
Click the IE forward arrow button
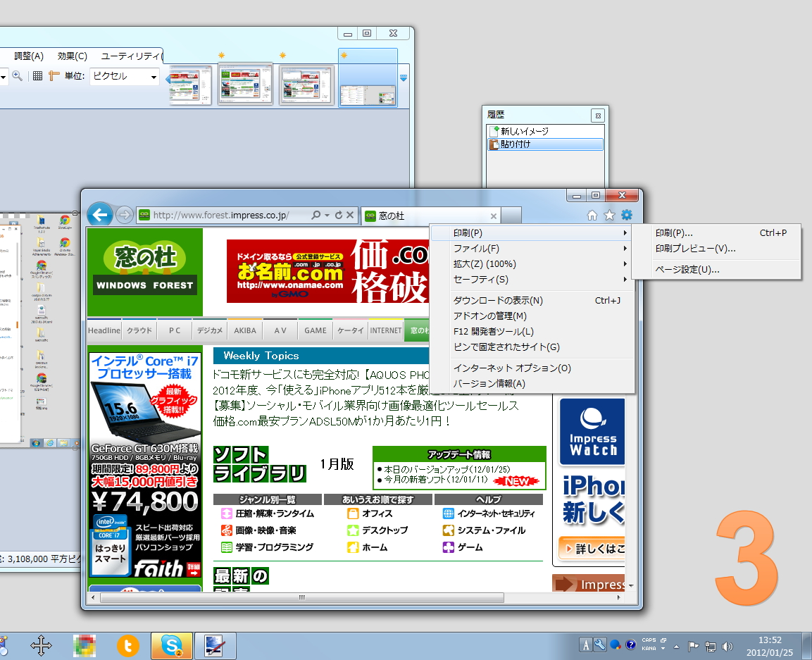[124, 214]
